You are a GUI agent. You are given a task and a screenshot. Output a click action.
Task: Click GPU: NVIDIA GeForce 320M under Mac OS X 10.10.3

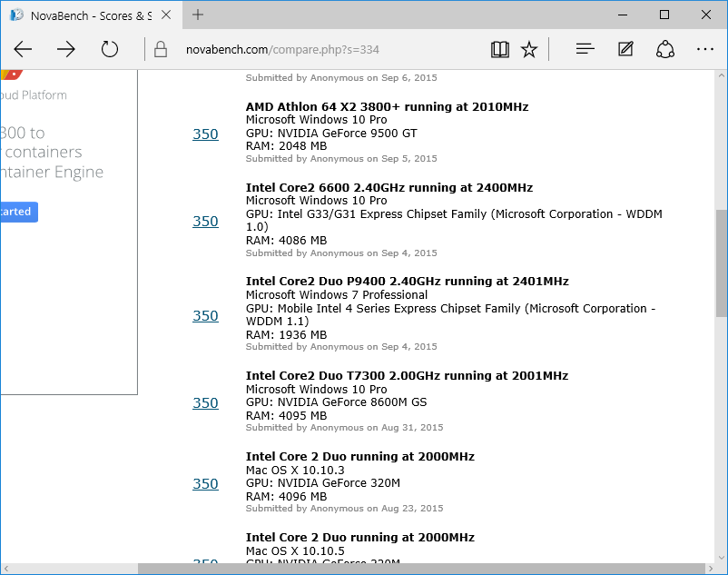(x=322, y=483)
